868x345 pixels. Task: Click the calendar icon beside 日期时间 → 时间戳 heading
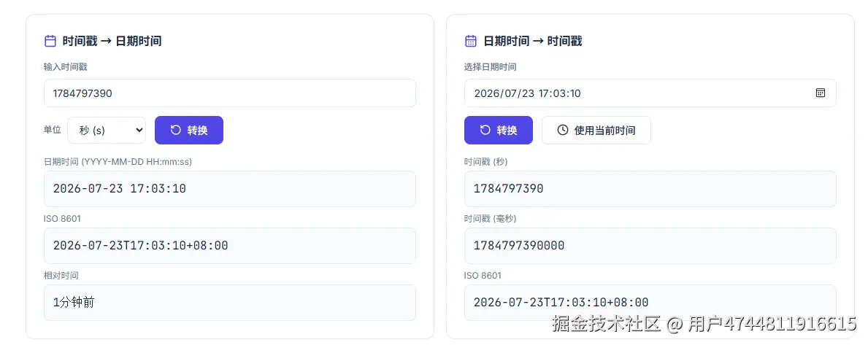471,41
